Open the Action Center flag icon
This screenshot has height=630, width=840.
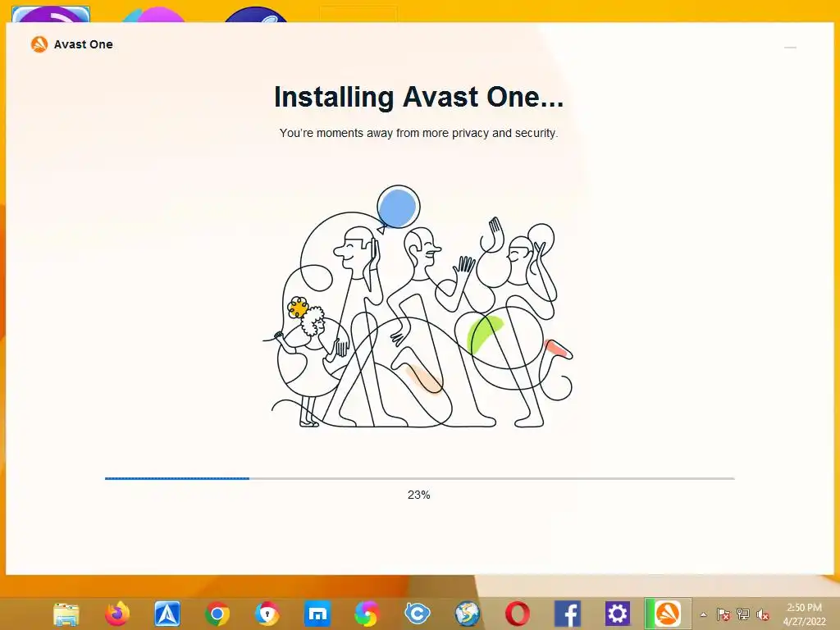click(724, 614)
